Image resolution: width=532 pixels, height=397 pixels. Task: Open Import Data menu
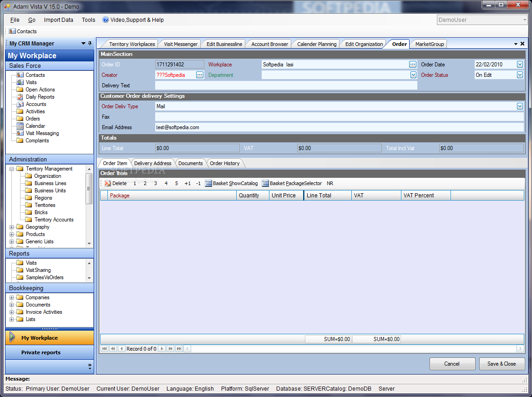click(x=58, y=20)
